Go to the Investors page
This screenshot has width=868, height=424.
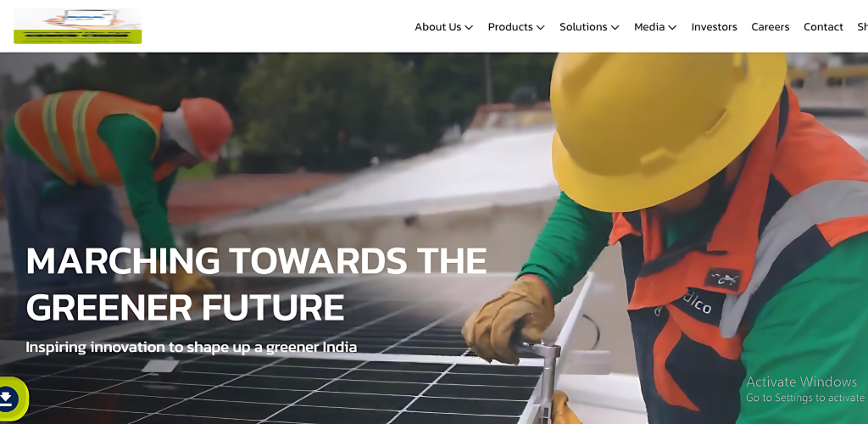point(714,26)
